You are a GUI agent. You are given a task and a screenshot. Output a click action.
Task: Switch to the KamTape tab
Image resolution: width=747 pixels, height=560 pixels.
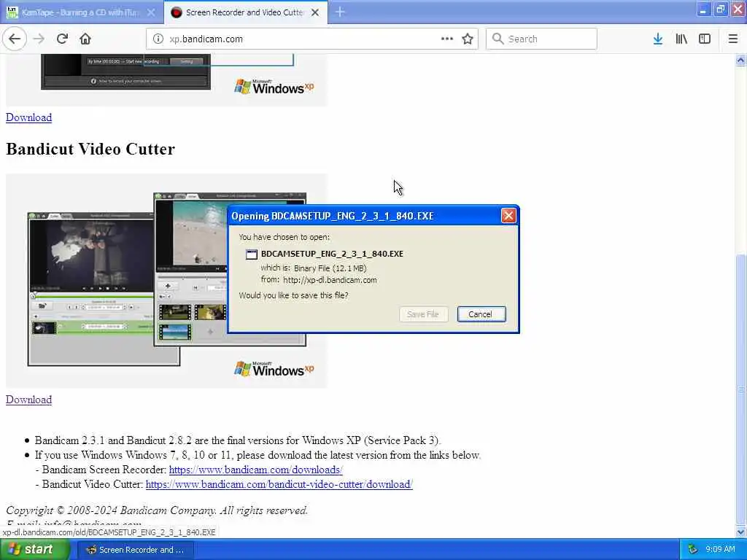(81, 12)
